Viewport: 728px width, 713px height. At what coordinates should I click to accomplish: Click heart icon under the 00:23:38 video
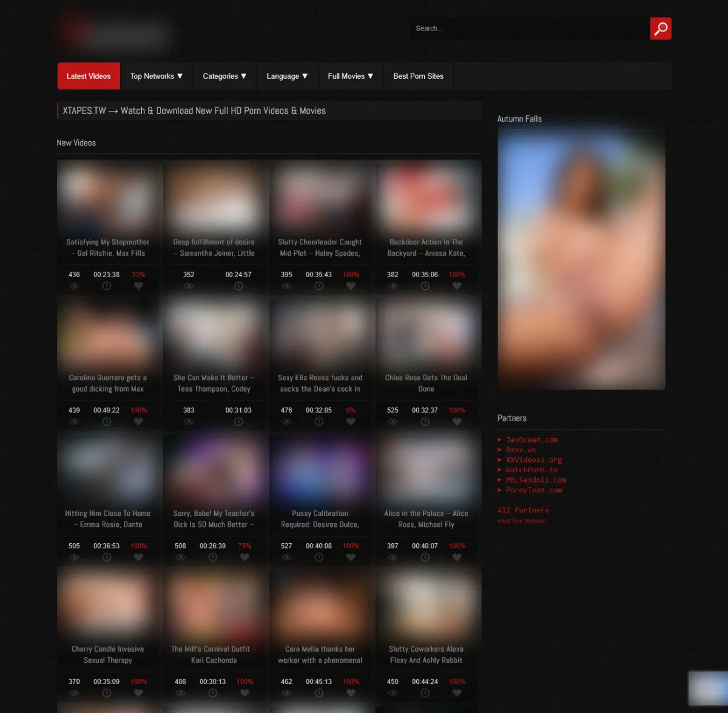click(138, 286)
